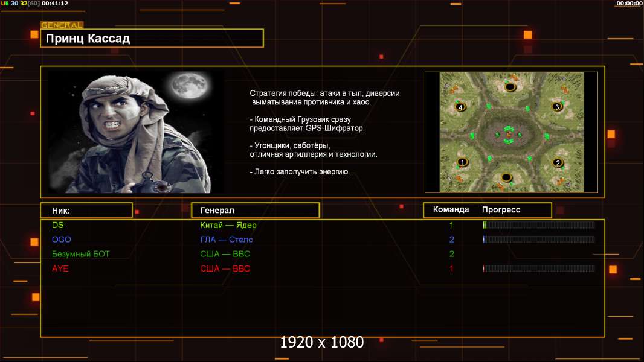
Task: Click the GENERAL label tag
Action: pos(62,25)
